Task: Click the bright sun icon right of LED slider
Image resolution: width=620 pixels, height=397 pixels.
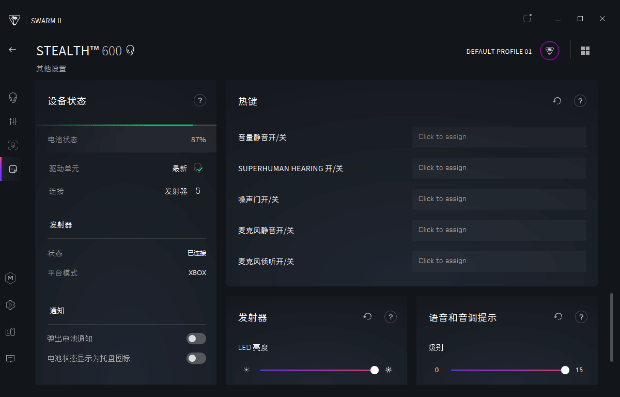Action: [389, 370]
